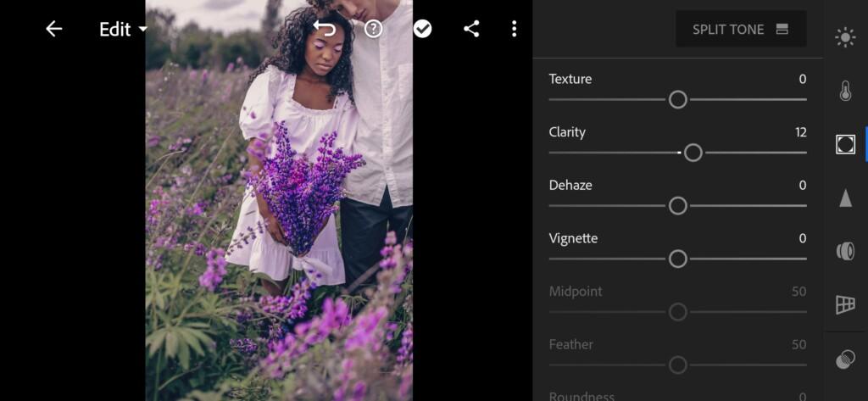Open the Optics lens panel

845,251
